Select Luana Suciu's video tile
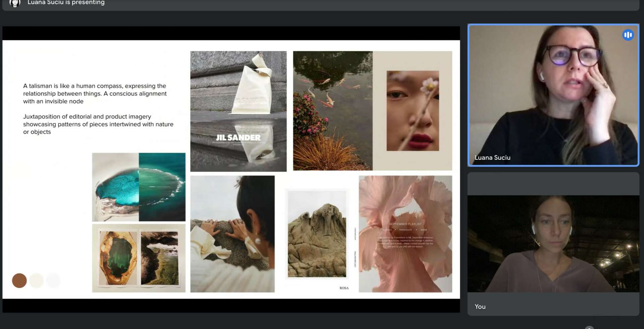Screen dimensions: 644x329 (553, 95)
